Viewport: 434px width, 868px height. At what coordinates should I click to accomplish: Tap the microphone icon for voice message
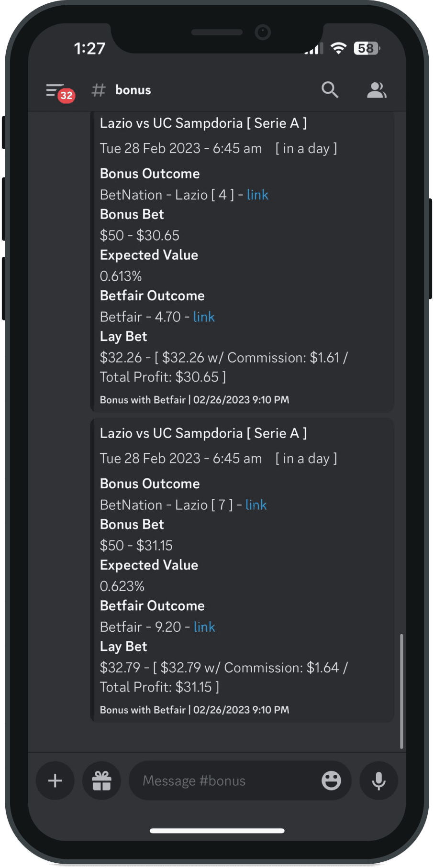pos(378,780)
